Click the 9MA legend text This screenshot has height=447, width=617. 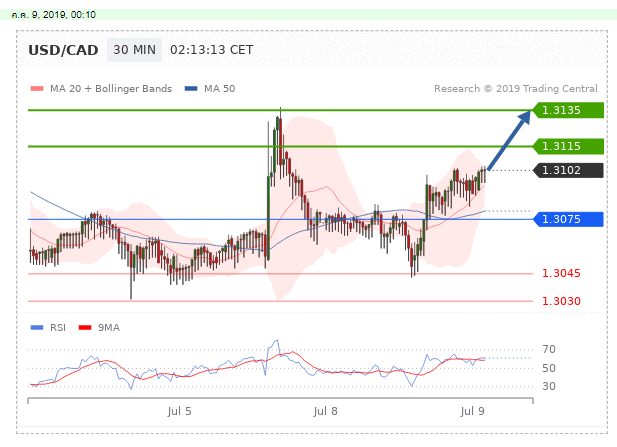pyautogui.click(x=109, y=327)
